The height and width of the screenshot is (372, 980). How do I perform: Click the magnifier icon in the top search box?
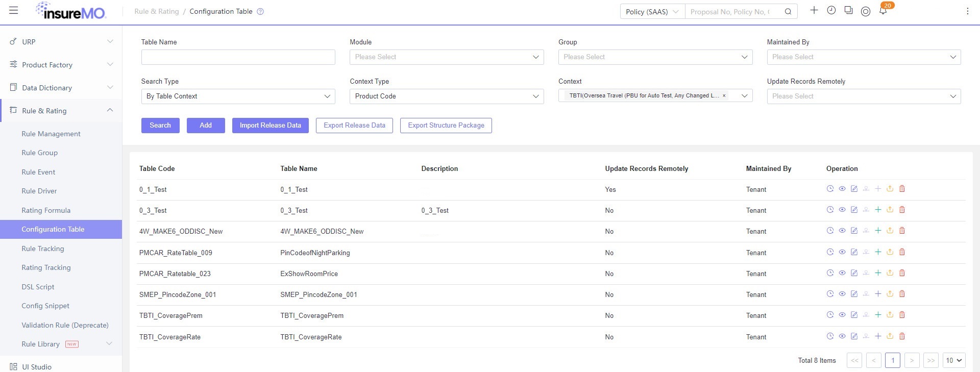click(x=788, y=12)
